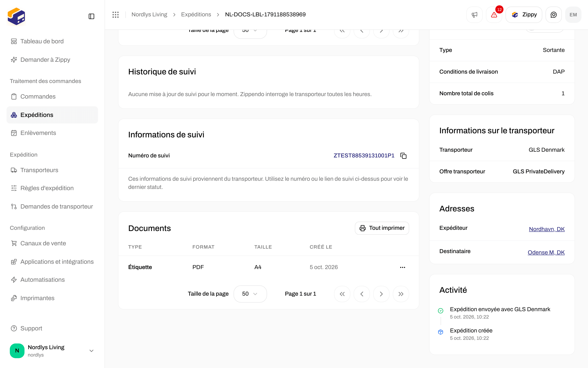The height and width of the screenshot is (368, 588).
Task: Go to previous page in Documents pagination
Action: coord(362,294)
